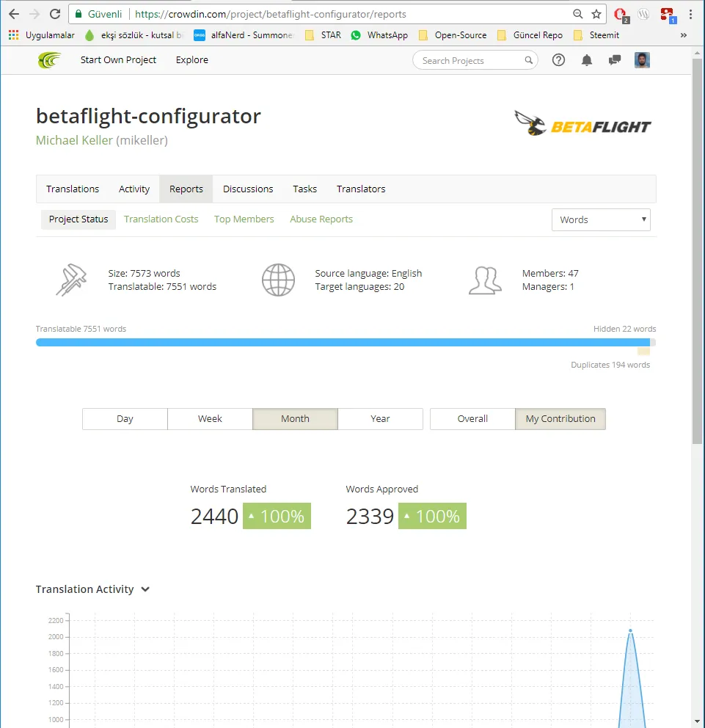Open Start Own Project
This screenshot has width=705, height=728.
point(118,60)
